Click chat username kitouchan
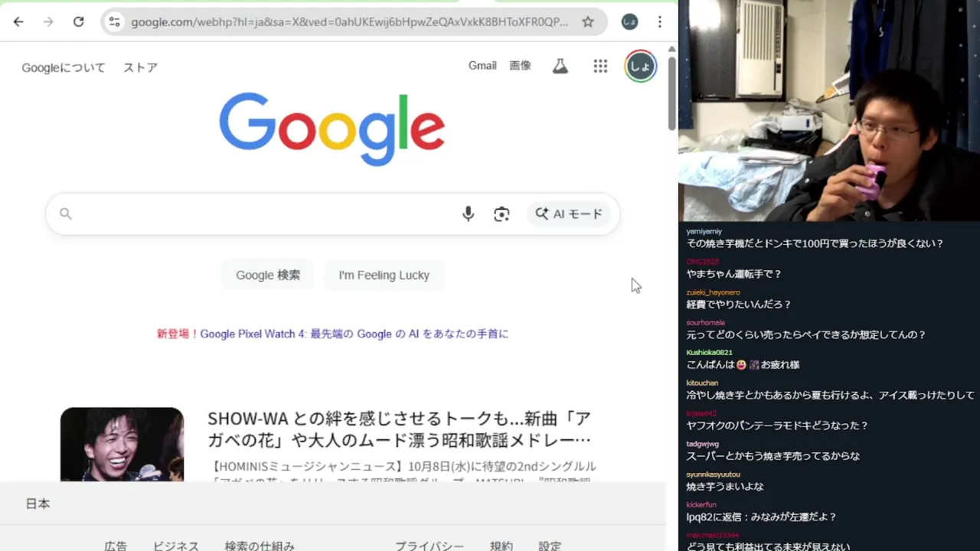 702,383
